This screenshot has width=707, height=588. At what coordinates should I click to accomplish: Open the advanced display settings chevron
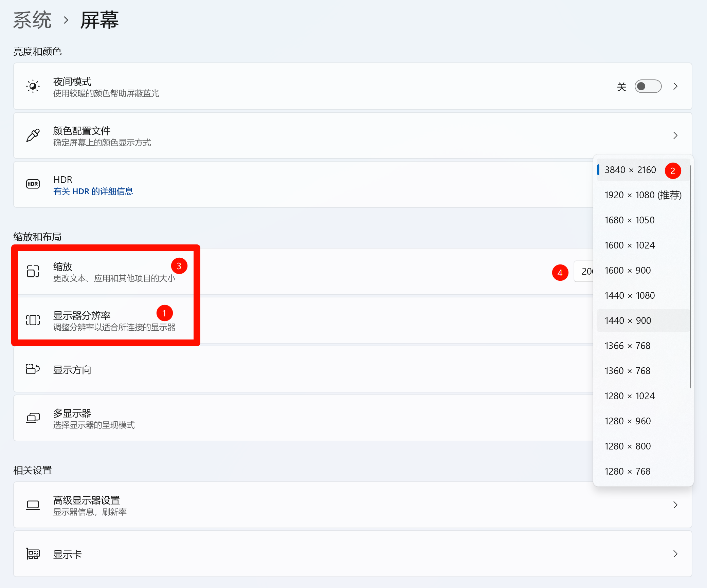coord(675,505)
